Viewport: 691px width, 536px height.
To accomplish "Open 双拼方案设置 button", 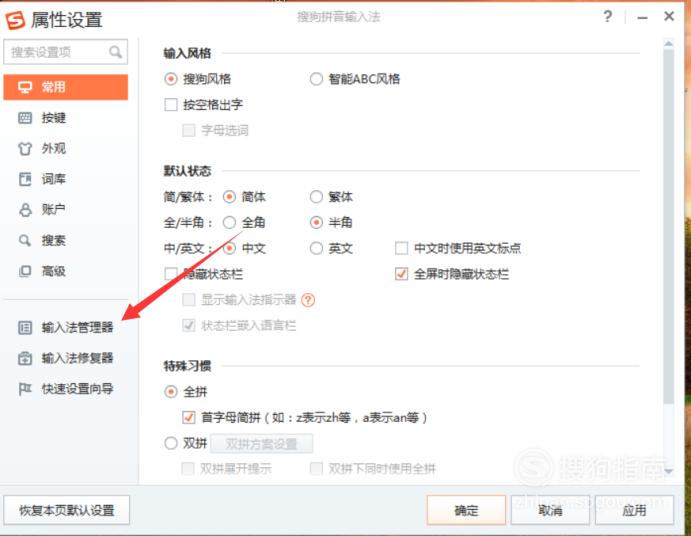I will pyautogui.click(x=262, y=443).
